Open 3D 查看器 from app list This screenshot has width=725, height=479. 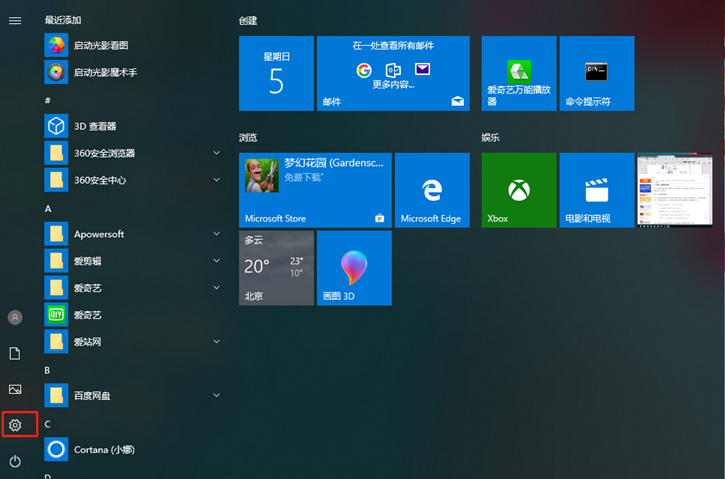[x=95, y=126]
